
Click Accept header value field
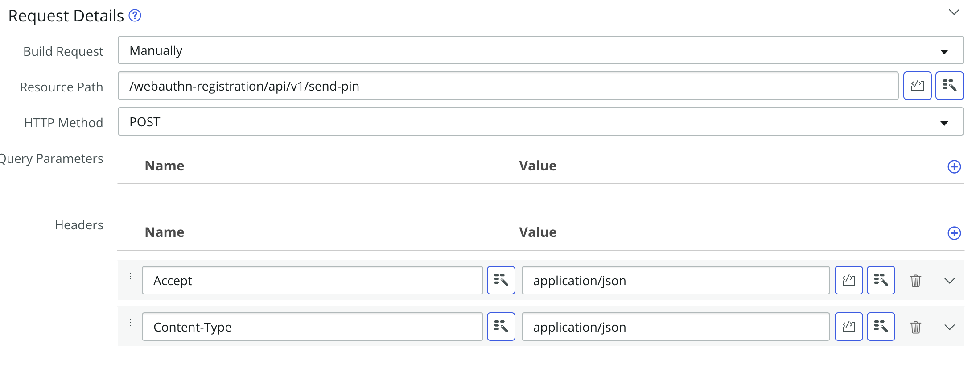click(675, 281)
